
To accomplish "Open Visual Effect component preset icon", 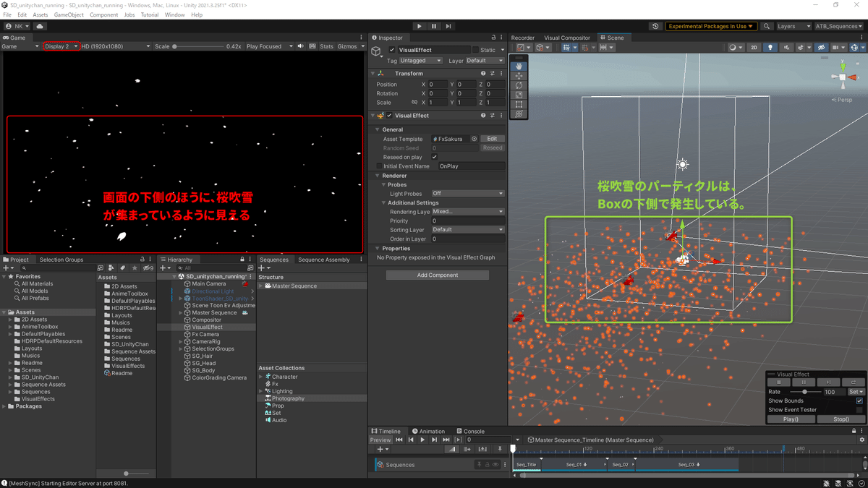I will point(493,116).
